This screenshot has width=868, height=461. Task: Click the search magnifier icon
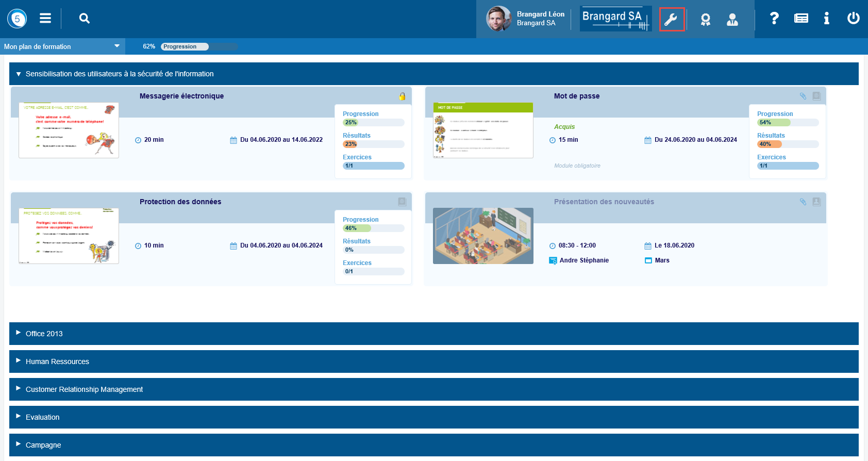[85, 19]
